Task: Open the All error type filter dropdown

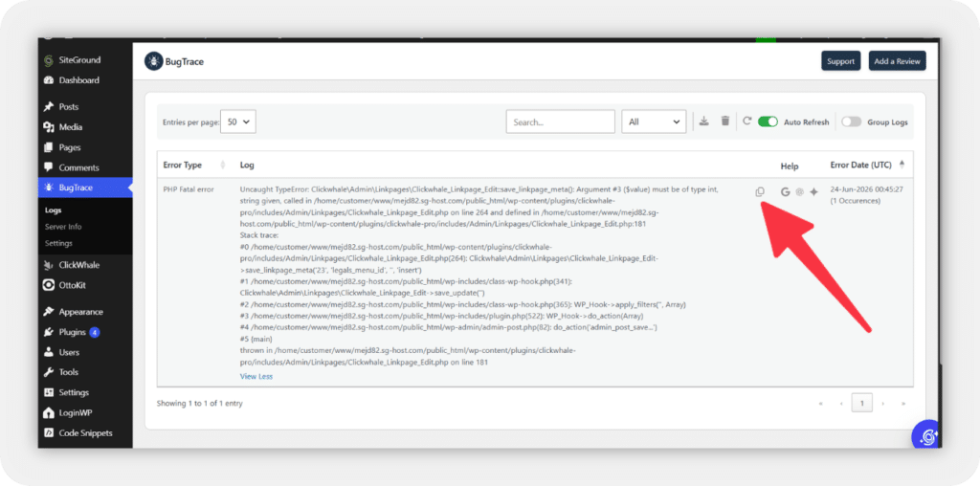Action: pos(654,121)
